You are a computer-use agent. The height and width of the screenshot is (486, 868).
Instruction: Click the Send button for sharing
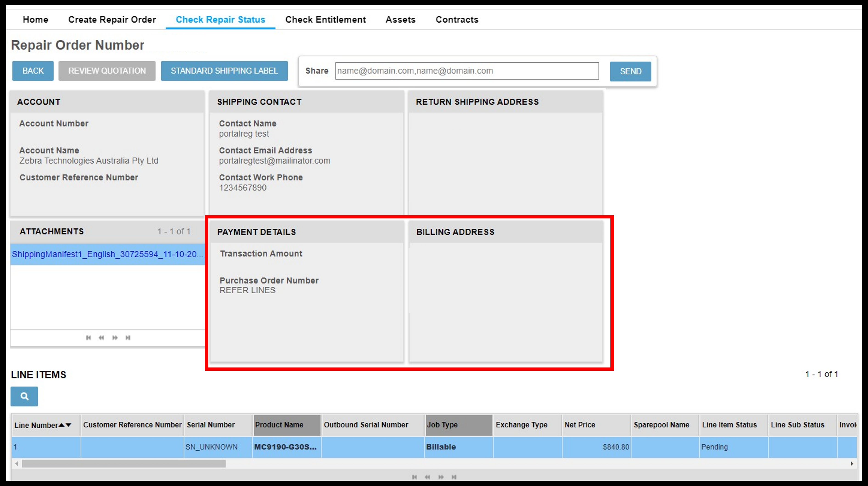[x=630, y=71]
